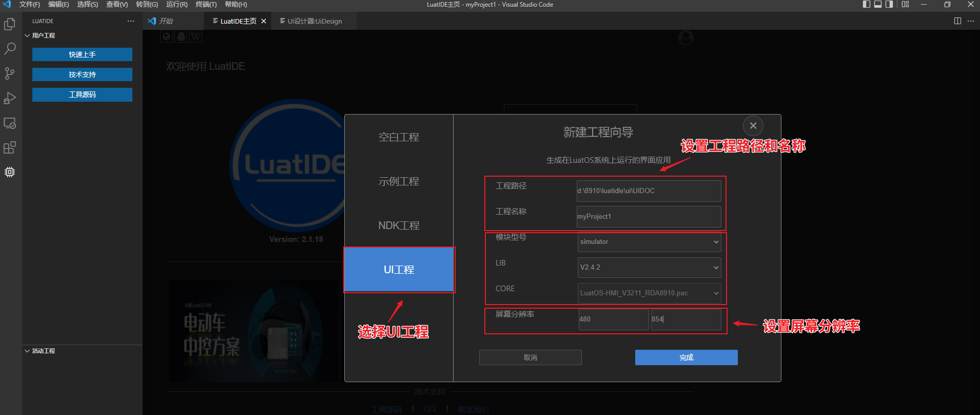Image resolution: width=980 pixels, height=415 pixels.
Task: Click the screen width field showing 480
Action: point(614,319)
